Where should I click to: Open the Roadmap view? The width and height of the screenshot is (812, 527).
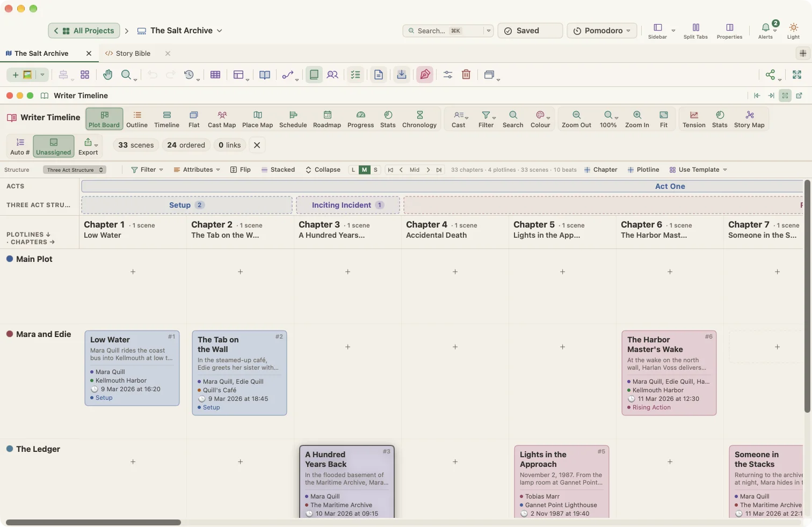click(x=327, y=119)
